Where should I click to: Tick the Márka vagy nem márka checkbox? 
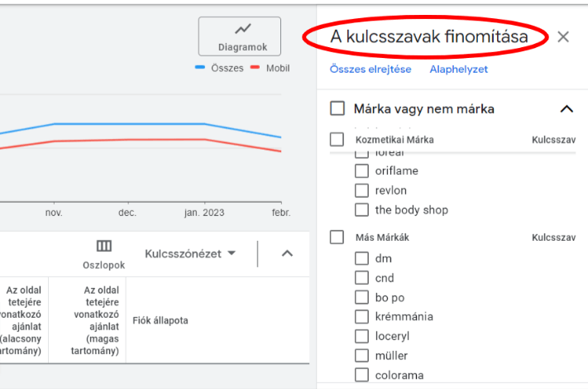tap(337, 108)
